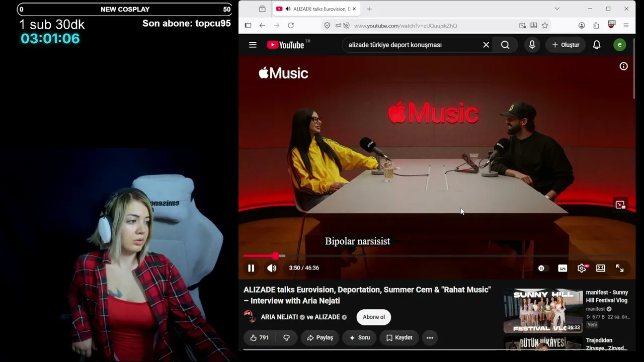
Task: Like the video with 791 likes
Action: pos(260,338)
